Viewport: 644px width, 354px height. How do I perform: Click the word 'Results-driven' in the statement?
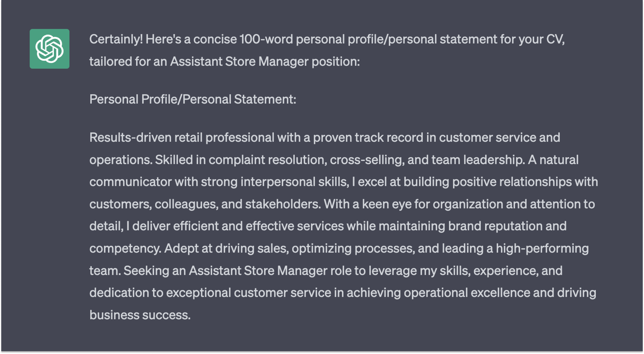[130, 137]
